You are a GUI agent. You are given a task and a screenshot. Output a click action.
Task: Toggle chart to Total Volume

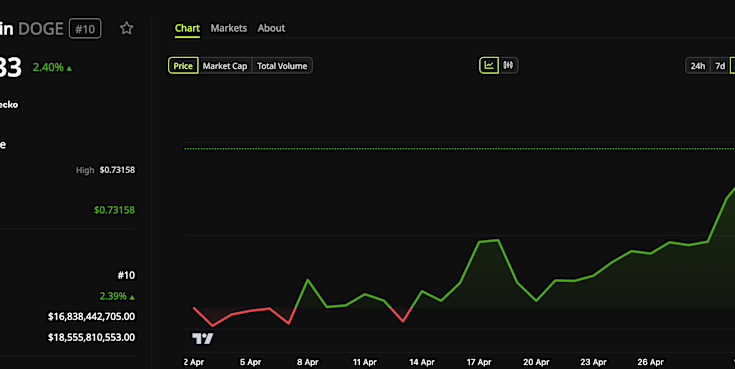(282, 66)
